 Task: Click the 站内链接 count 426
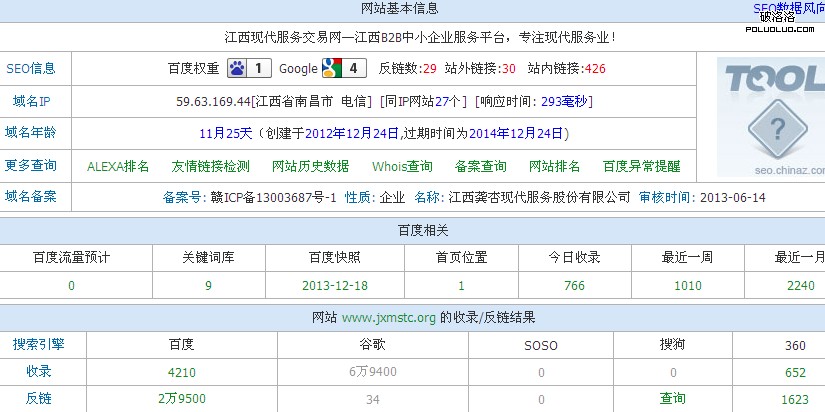594,69
